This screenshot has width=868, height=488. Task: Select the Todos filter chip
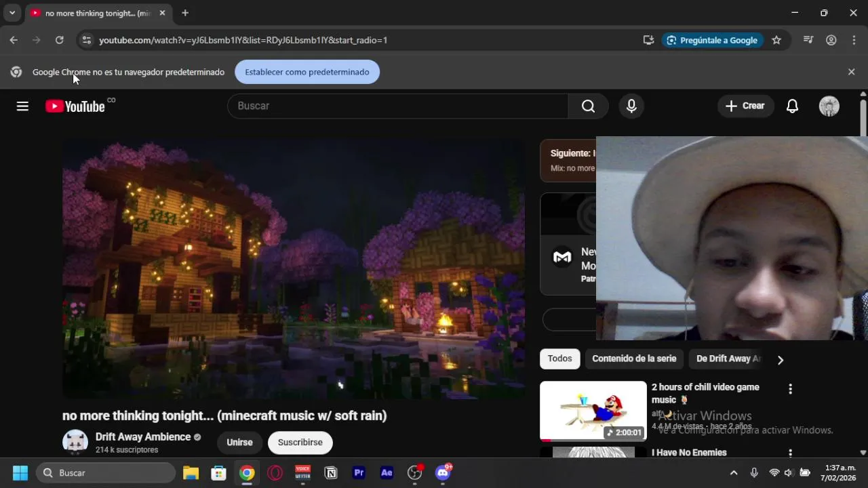coord(559,359)
